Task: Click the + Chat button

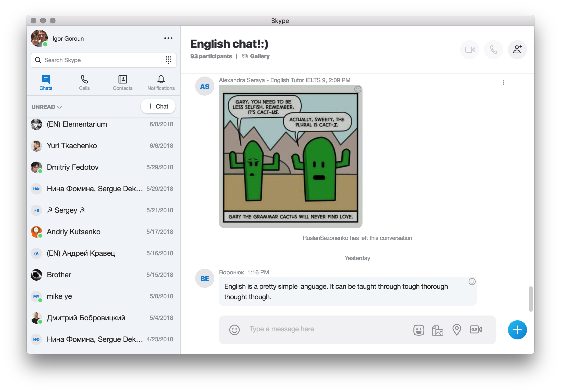Action: point(158,107)
